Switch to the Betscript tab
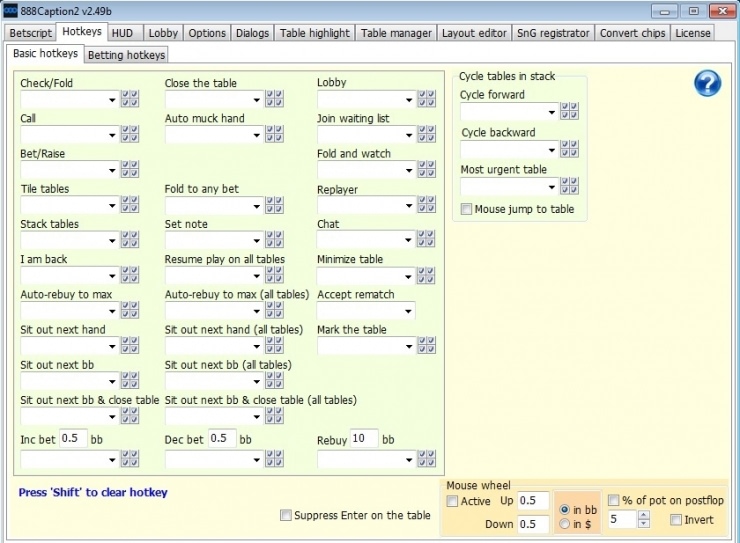 (30, 33)
